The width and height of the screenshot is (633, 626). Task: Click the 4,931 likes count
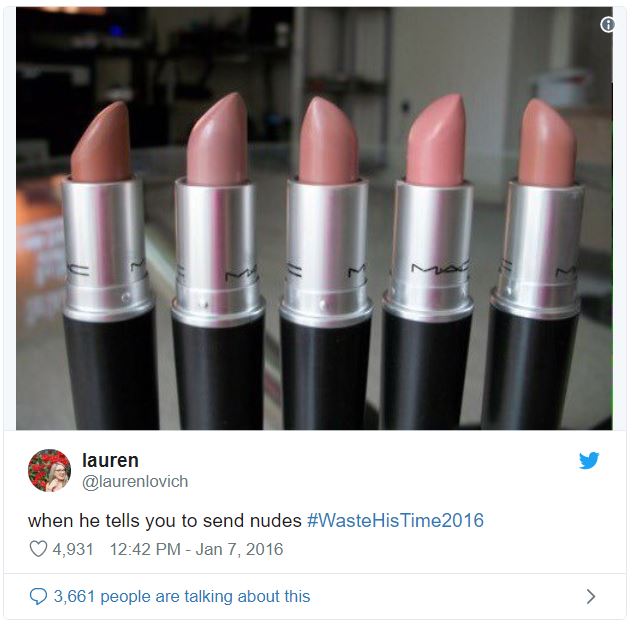pyautogui.click(x=73, y=549)
